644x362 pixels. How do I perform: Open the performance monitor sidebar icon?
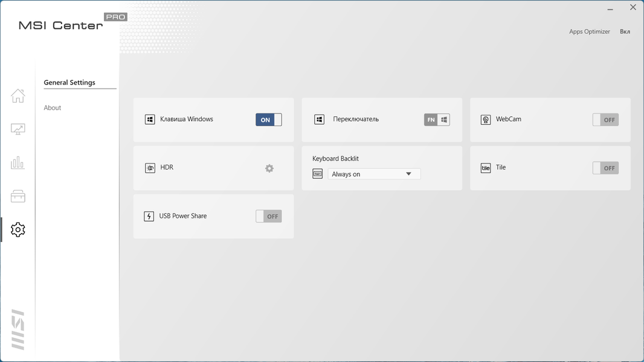click(18, 130)
